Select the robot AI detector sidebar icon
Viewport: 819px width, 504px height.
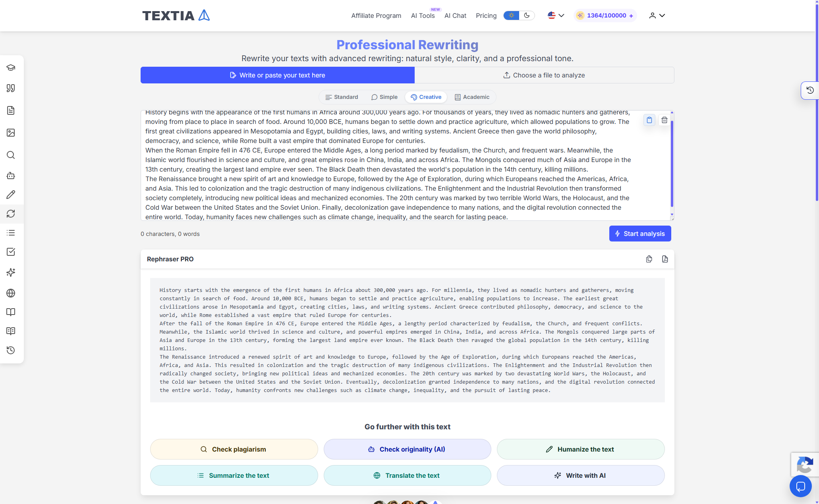tap(11, 176)
